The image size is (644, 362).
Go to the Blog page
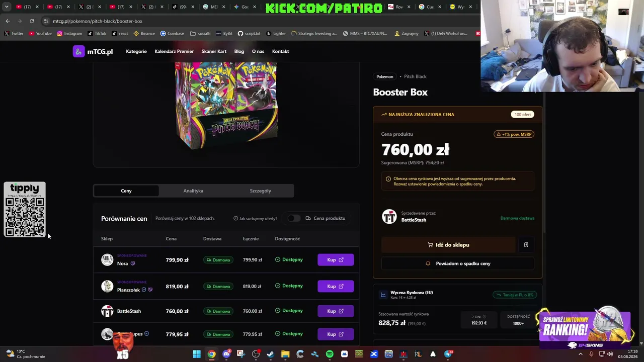click(x=239, y=51)
